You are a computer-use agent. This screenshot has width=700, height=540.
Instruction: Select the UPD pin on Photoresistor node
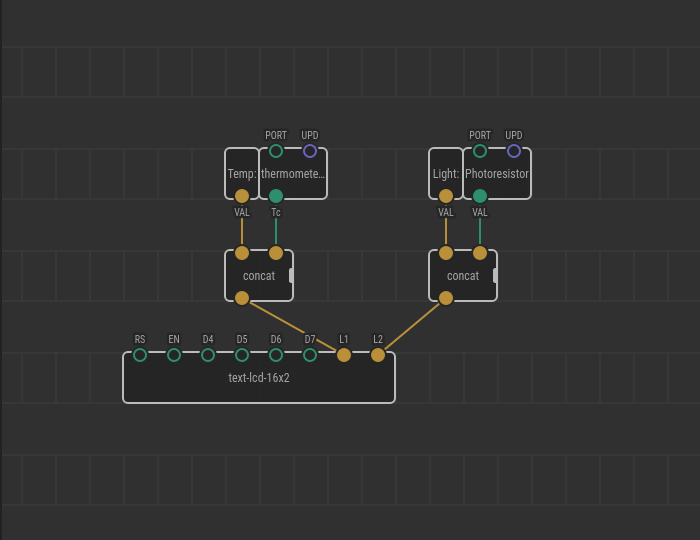tap(514, 151)
